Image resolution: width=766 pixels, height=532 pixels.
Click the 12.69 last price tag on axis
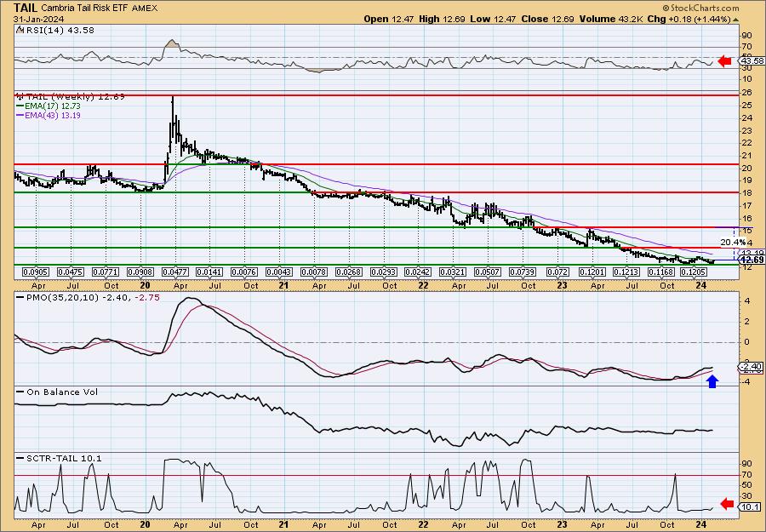coord(752,260)
